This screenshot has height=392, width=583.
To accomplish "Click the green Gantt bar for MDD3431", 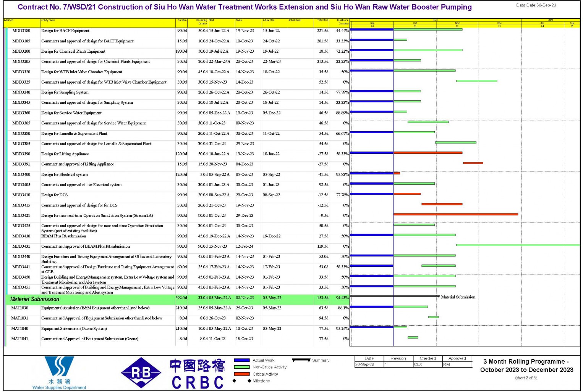I will [518, 245].
